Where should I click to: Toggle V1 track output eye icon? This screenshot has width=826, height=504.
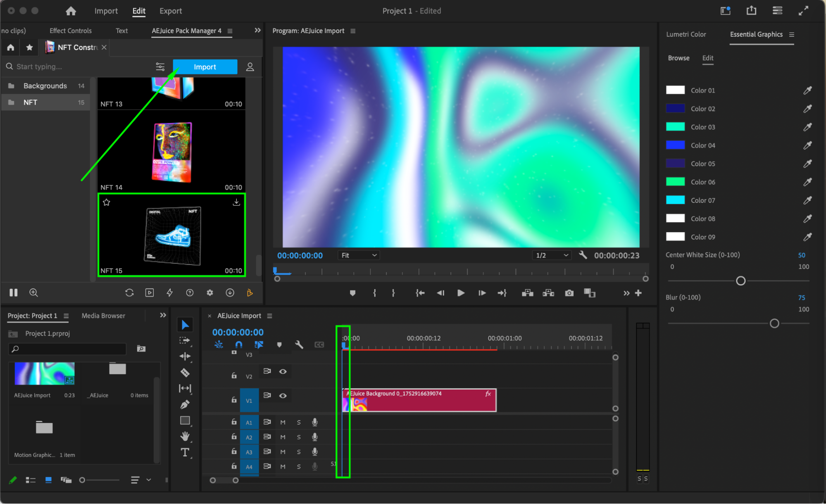pos(283,396)
